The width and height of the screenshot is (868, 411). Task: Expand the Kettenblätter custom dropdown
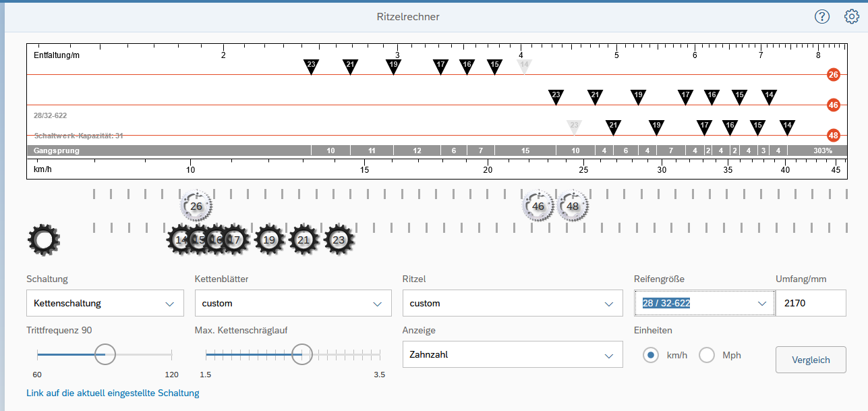click(293, 303)
